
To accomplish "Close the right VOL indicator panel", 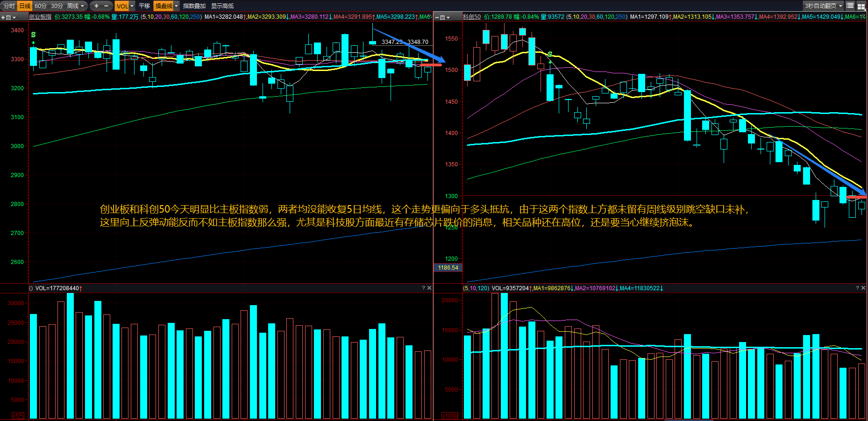I will click(x=863, y=288).
